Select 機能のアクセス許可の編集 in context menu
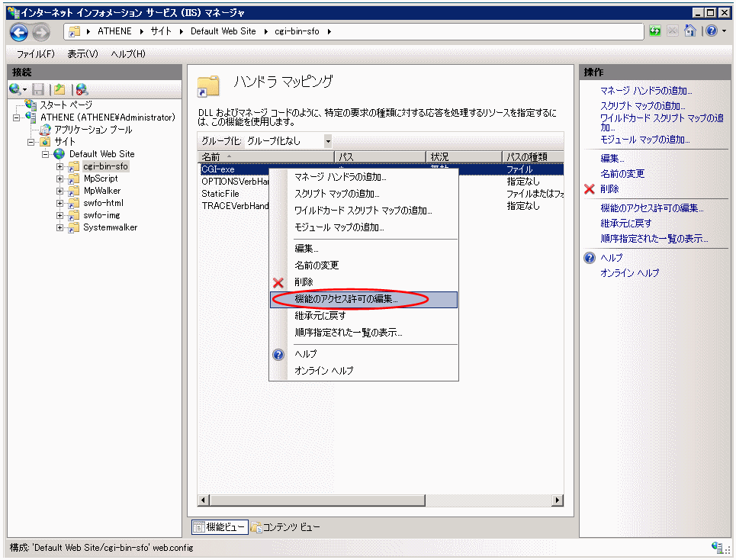This screenshot has width=736, height=560. [346, 300]
